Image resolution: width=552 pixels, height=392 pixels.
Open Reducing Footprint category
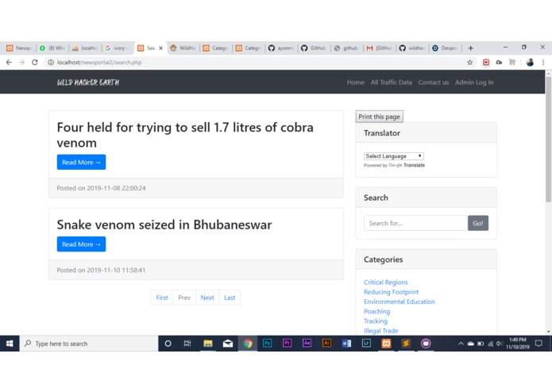click(391, 292)
